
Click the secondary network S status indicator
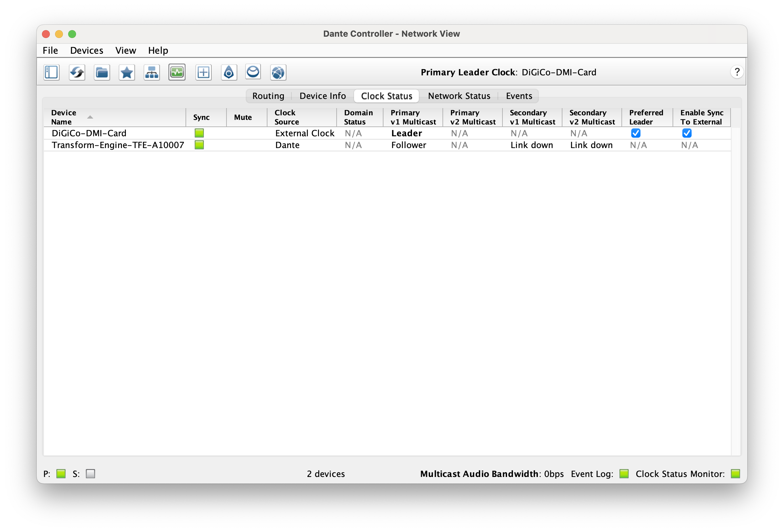point(90,474)
